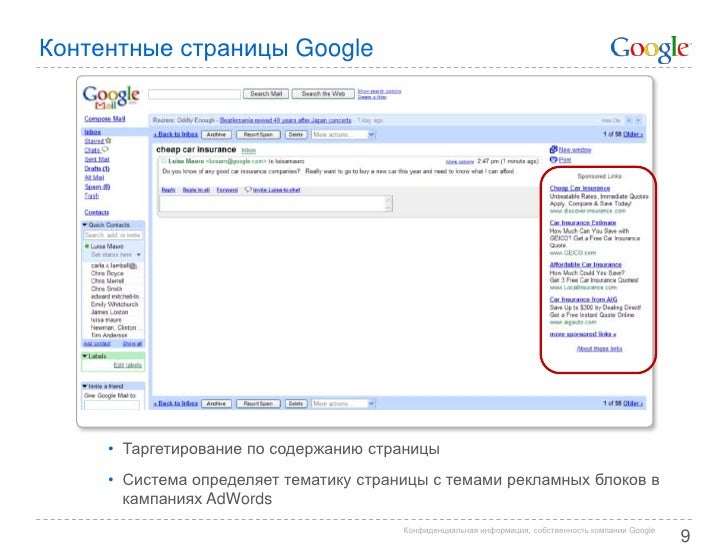Image resolution: width=728 pixels, height=546 pixels.
Task: Click Show all contacts link
Action: (132, 344)
